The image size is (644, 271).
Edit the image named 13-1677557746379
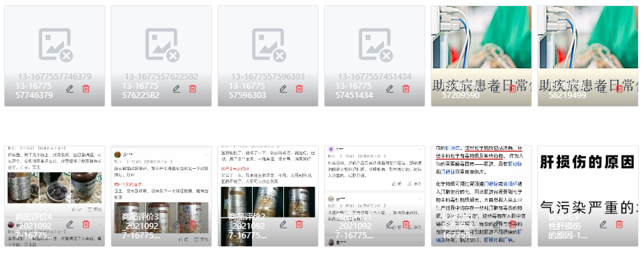click(70, 88)
